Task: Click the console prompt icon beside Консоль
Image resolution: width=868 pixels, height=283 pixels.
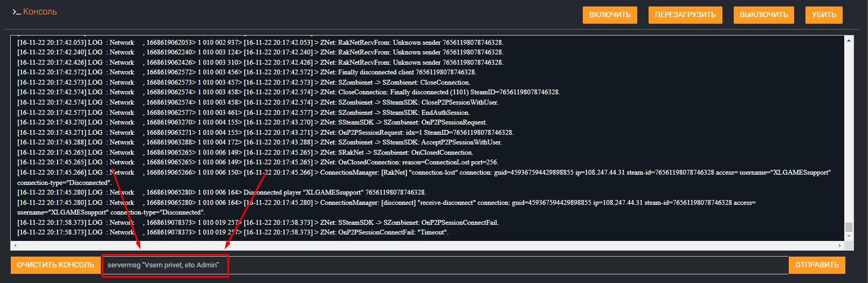Action: click(x=16, y=12)
